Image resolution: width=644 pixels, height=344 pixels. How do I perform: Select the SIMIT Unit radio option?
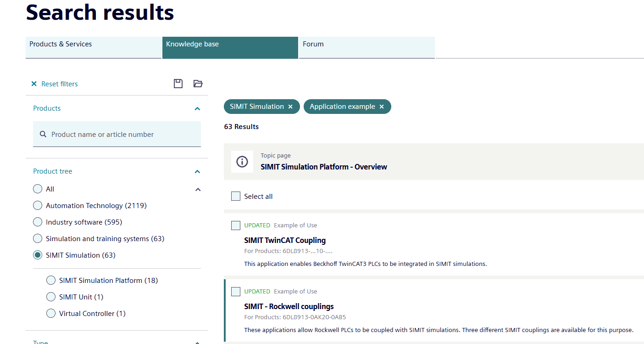51,297
